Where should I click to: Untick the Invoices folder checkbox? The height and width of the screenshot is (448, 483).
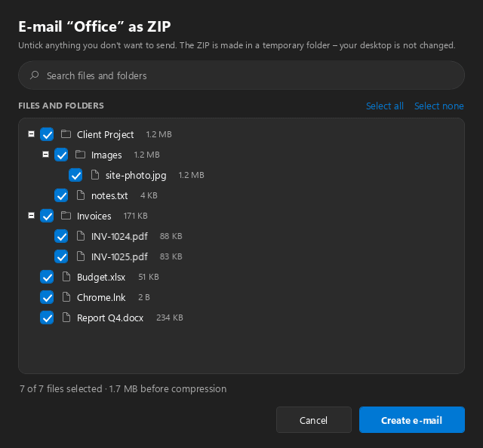[47, 216]
